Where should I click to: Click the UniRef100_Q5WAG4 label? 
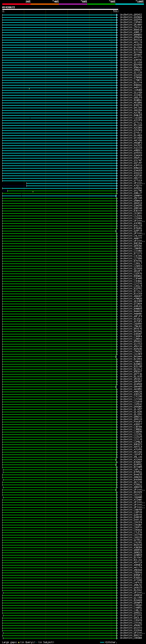131,201
